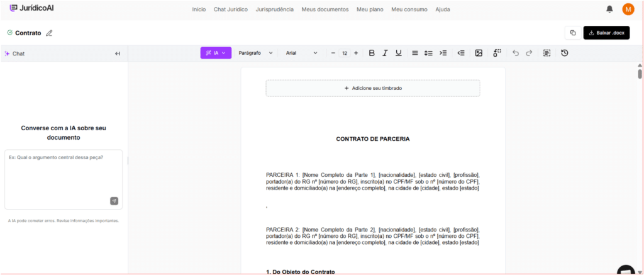Image resolution: width=644 pixels, height=275 pixels.
Task: Click the JurídicoAI logo
Action: [31, 8]
